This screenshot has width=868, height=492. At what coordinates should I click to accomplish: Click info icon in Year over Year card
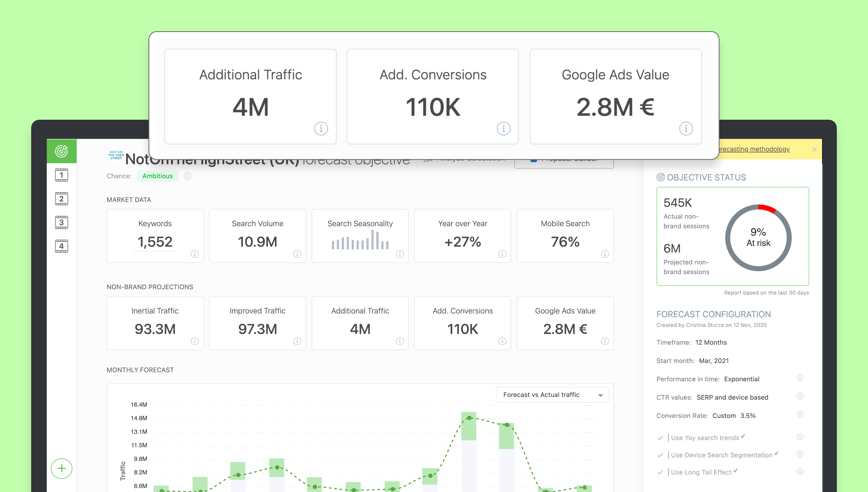click(x=502, y=254)
